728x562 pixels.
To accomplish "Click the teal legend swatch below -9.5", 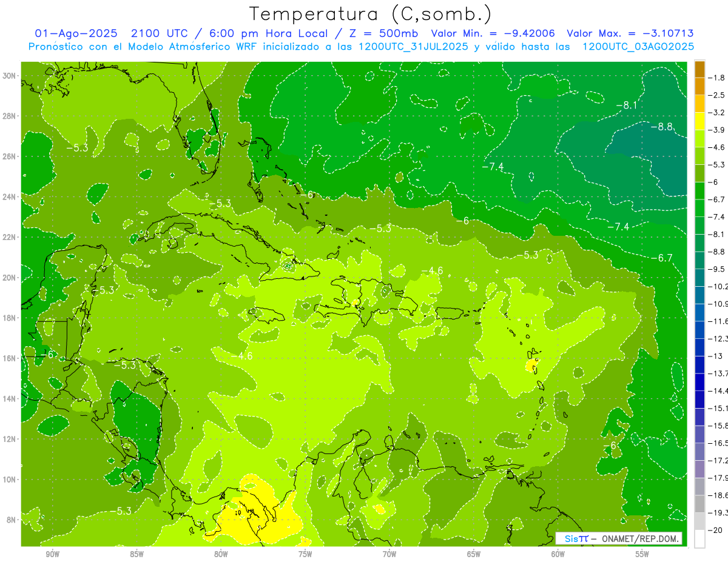I will tap(699, 278).
